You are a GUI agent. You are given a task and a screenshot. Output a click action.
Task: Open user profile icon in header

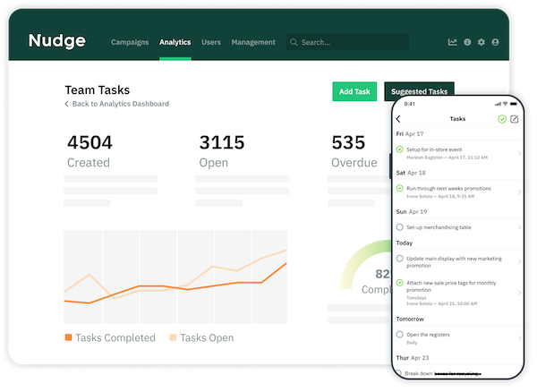click(x=495, y=42)
